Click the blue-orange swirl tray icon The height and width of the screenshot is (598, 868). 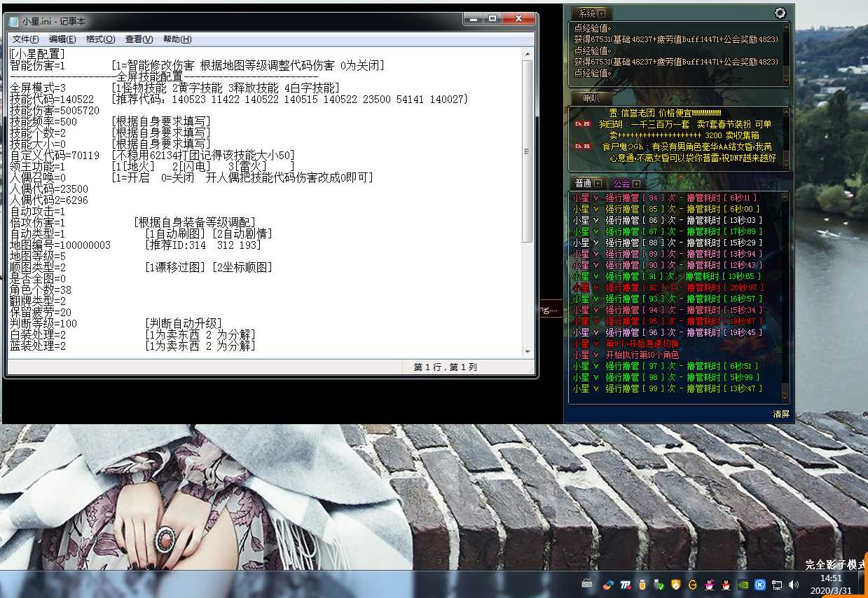pos(608,584)
